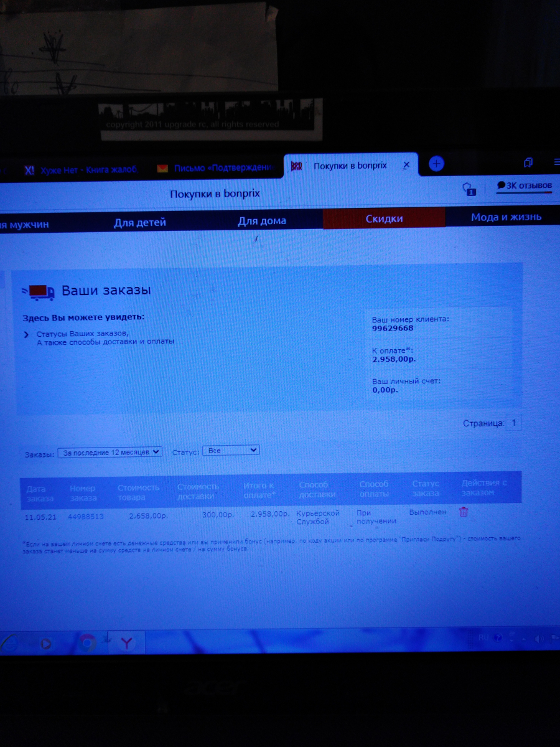Click the К оплате amount 2.958,00р.

(x=394, y=359)
